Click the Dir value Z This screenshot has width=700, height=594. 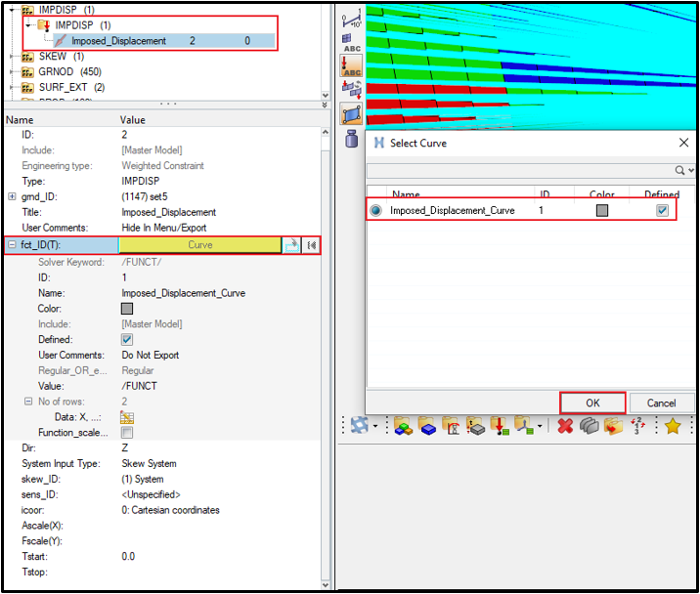(124, 448)
